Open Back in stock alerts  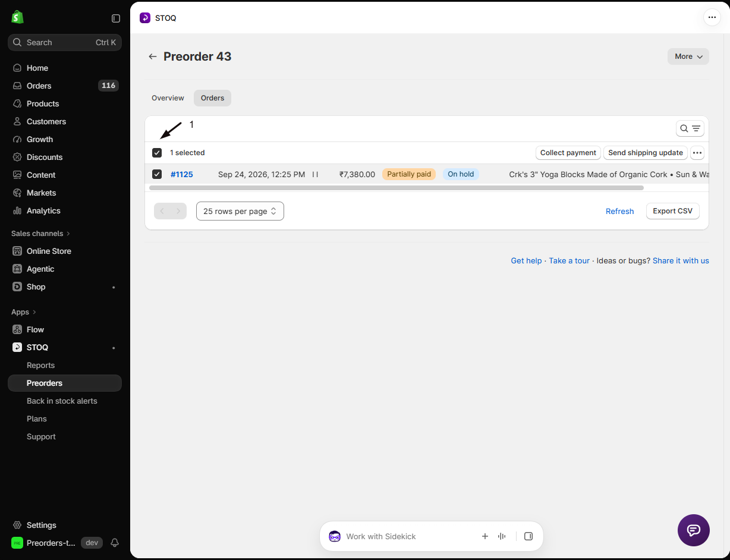(x=62, y=401)
